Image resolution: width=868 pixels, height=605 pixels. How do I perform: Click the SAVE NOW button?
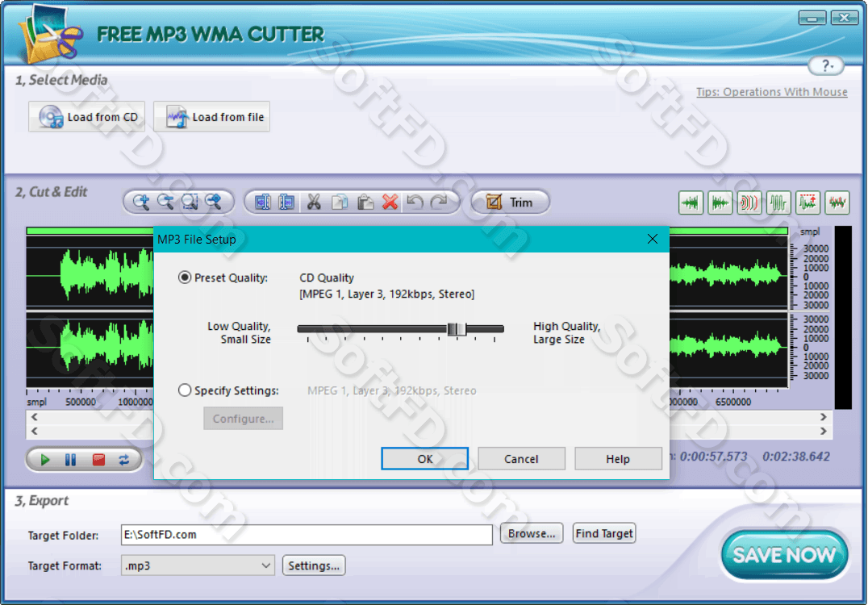(784, 555)
